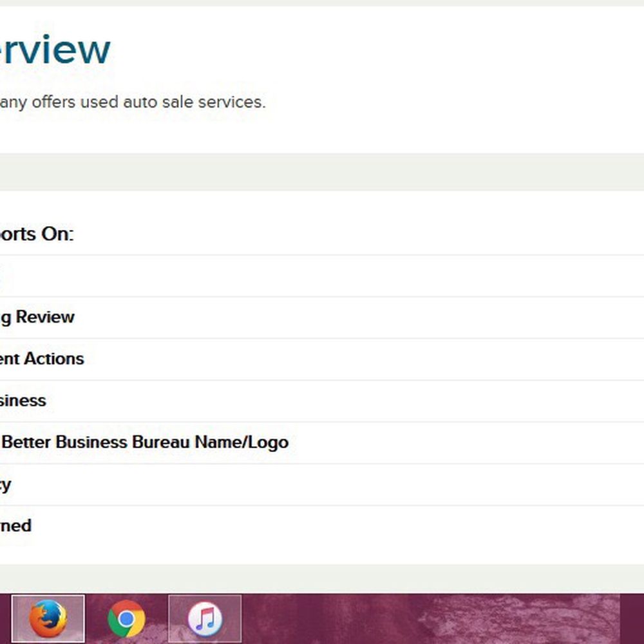The width and height of the screenshot is (644, 644).
Task: Open the row ending in 'ent Actions'
Action: coord(322,359)
